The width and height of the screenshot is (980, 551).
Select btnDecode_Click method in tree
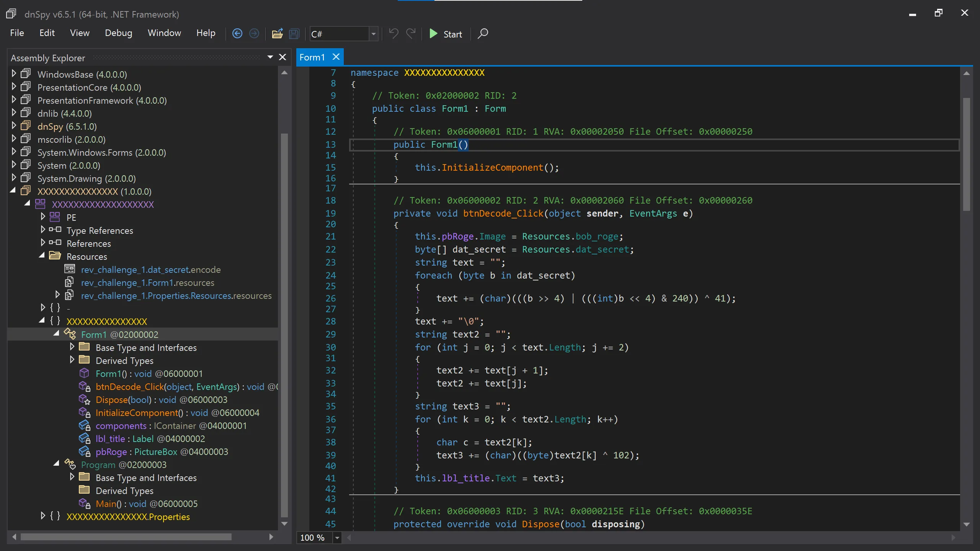coord(129,387)
